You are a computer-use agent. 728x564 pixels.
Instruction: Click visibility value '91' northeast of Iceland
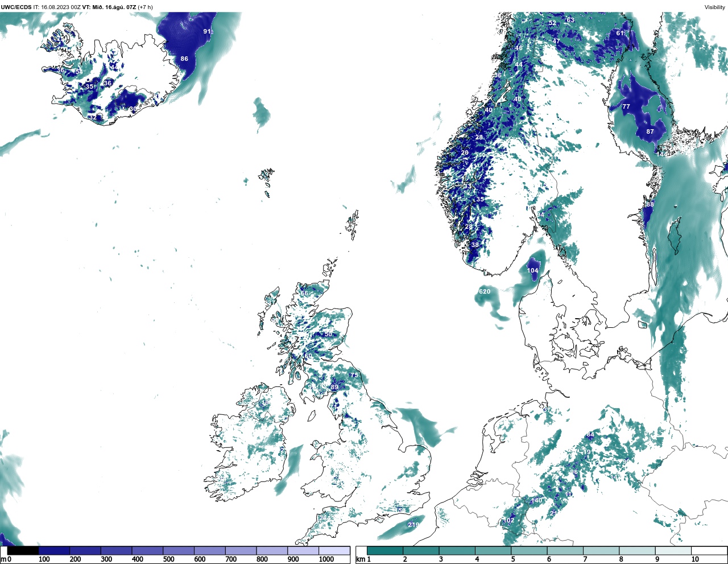(208, 31)
